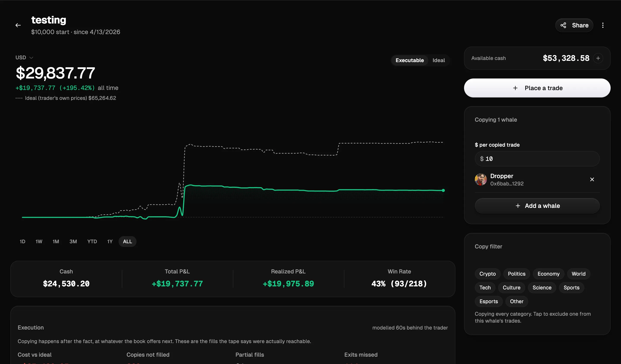The width and height of the screenshot is (621, 364).
Task: Toggle the Sports category filter
Action: click(571, 288)
